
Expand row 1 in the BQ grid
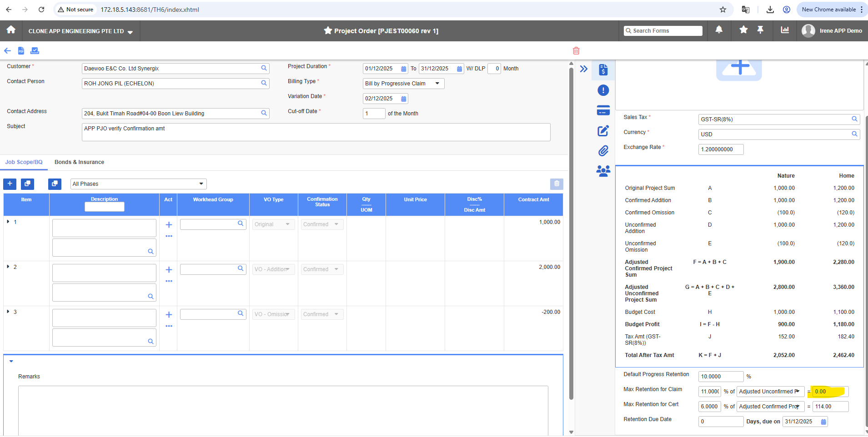point(8,222)
